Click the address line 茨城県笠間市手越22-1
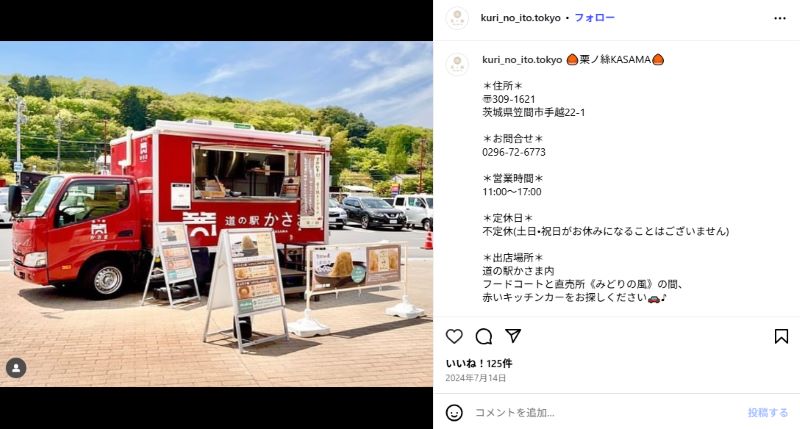Image resolution: width=800 pixels, height=429 pixels. [534, 112]
